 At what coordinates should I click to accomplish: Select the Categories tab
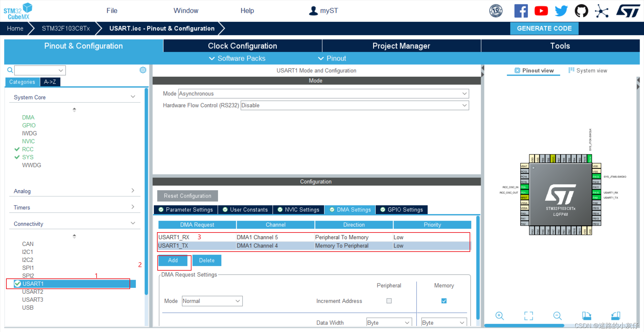tap(22, 82)
